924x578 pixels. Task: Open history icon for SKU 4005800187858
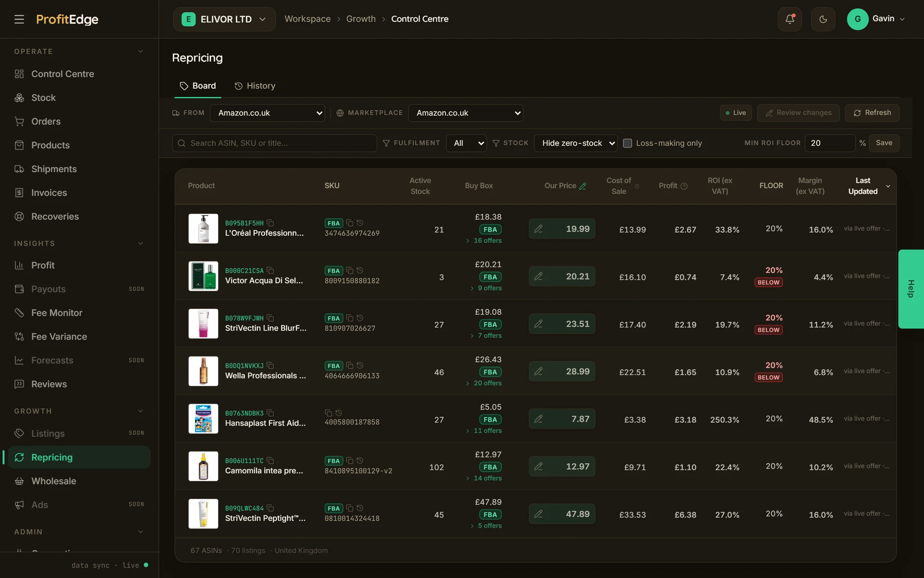point(339,413)
